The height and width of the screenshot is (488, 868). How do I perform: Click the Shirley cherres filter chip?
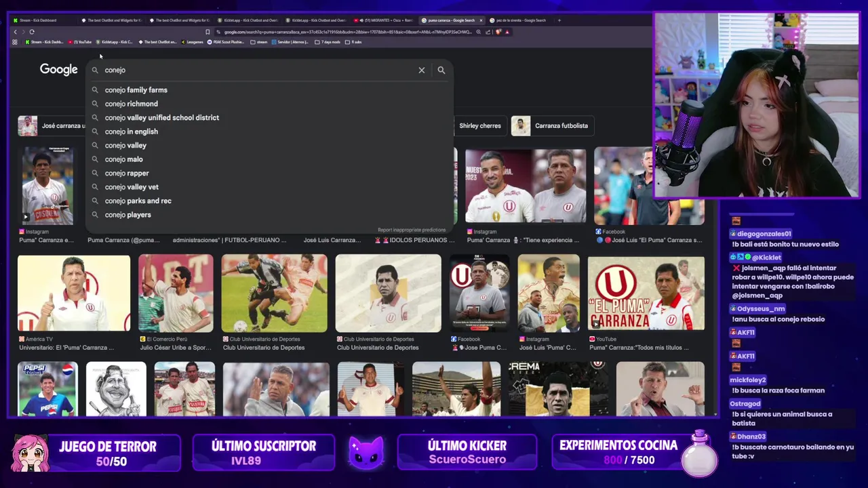[479, 125]
